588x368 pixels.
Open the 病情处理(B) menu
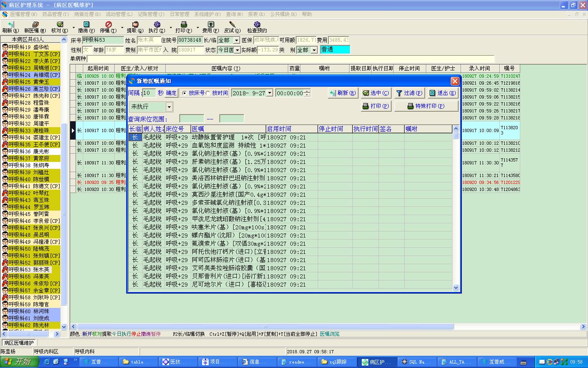click(87, 14)
